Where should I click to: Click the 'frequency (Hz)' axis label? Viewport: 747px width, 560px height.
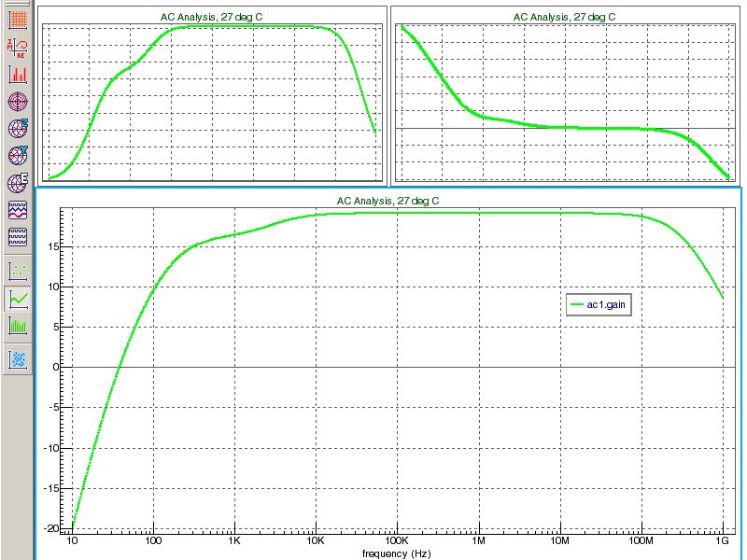396,553
